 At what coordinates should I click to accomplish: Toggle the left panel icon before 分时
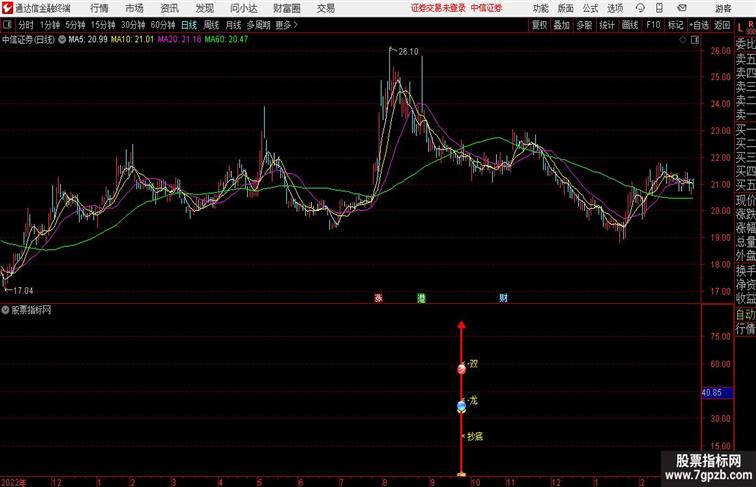click(7, 25)
